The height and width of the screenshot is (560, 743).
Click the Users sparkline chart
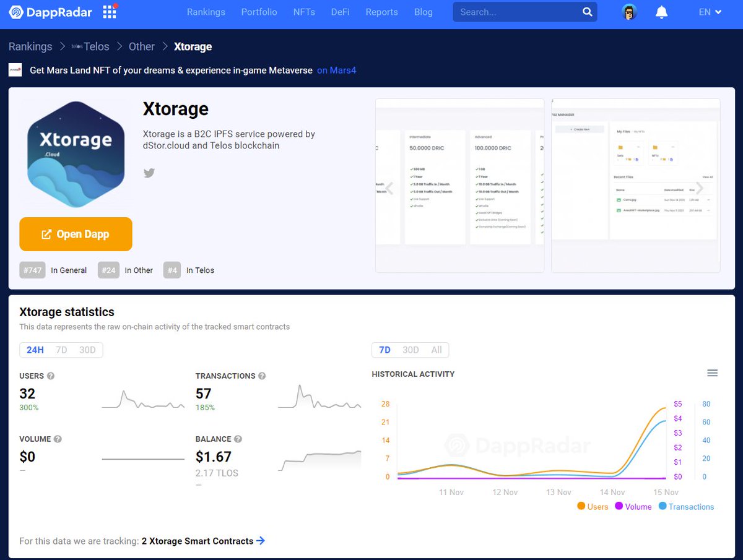143,398
